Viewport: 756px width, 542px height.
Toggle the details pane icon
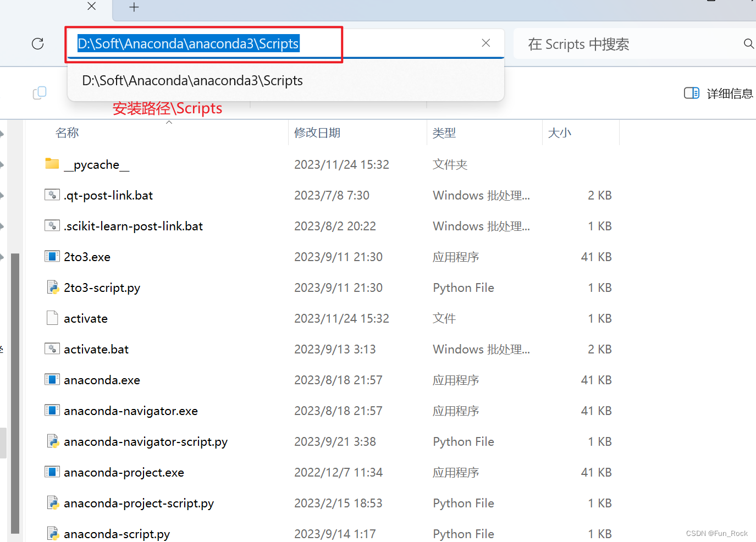[691, 93]
